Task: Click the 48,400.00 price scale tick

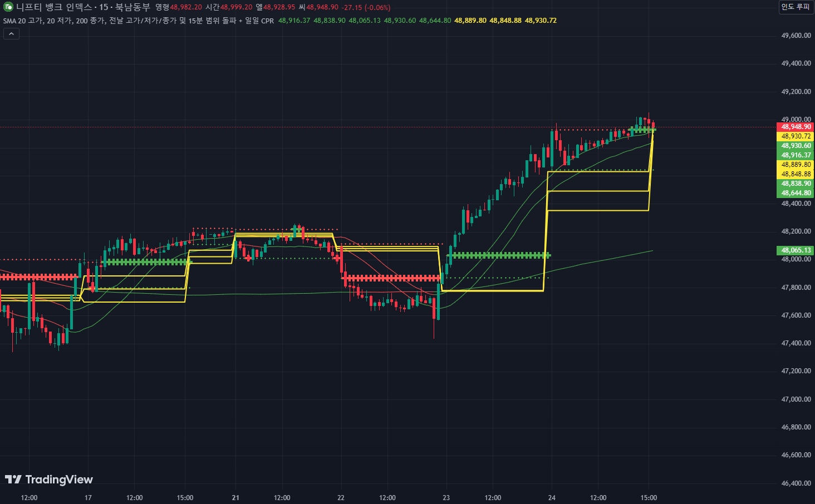Action: click(x=796, y=204)
